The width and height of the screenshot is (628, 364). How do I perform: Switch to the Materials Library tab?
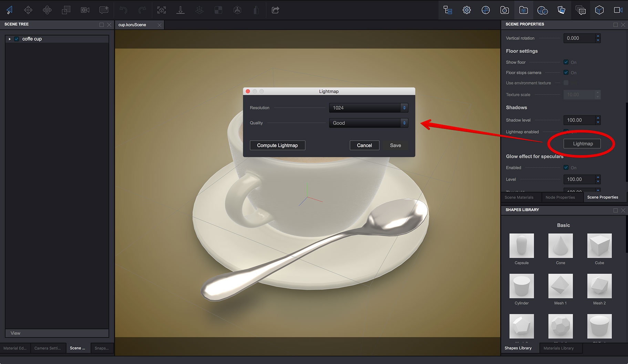[558, 348]
